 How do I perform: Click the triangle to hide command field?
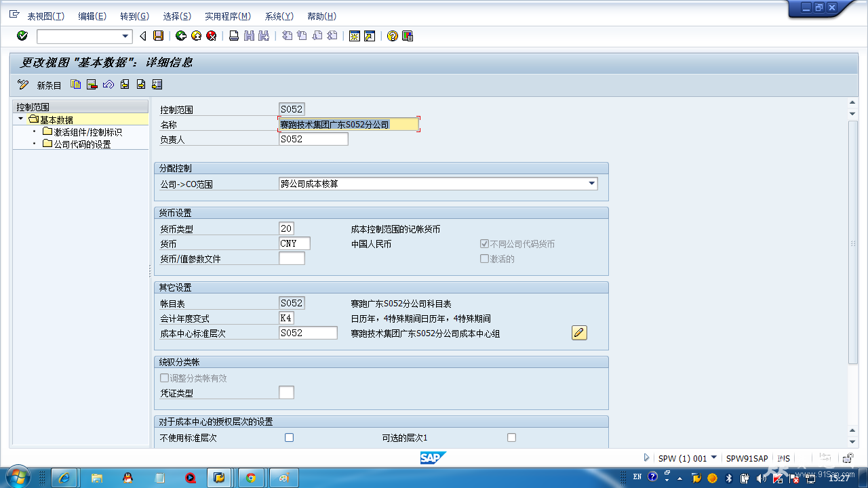pos(142,36)
